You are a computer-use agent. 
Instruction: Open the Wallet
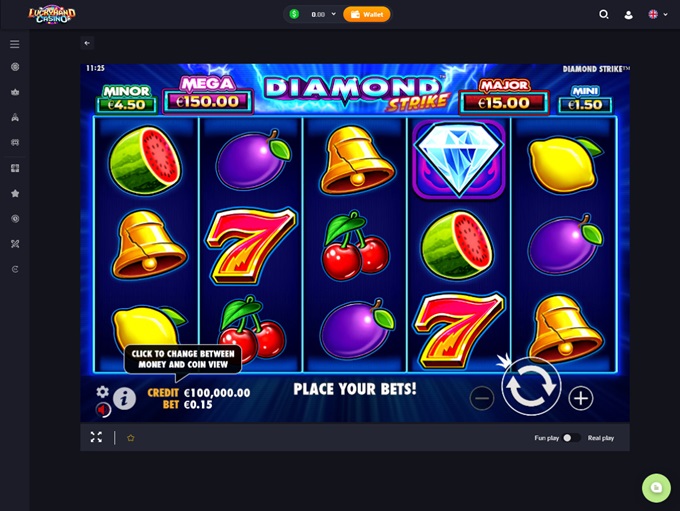367,14
